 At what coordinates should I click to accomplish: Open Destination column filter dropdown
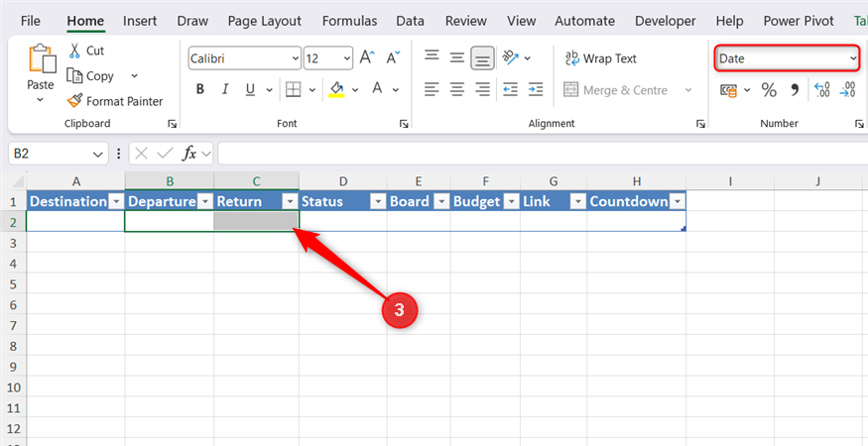point(116,202)
